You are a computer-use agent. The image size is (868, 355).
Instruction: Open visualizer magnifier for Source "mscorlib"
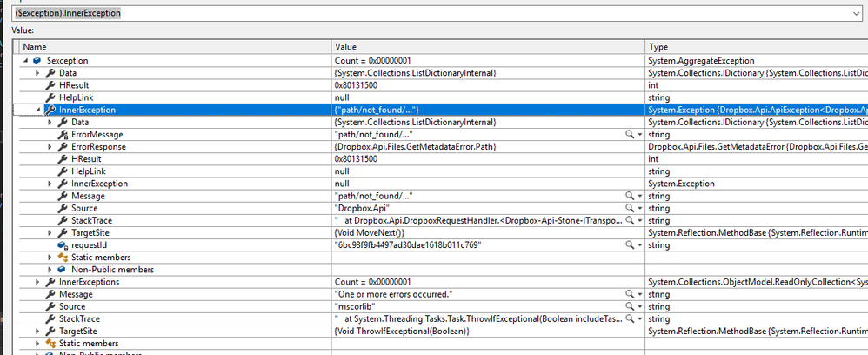pyautogui.click(x=630, y=306)
